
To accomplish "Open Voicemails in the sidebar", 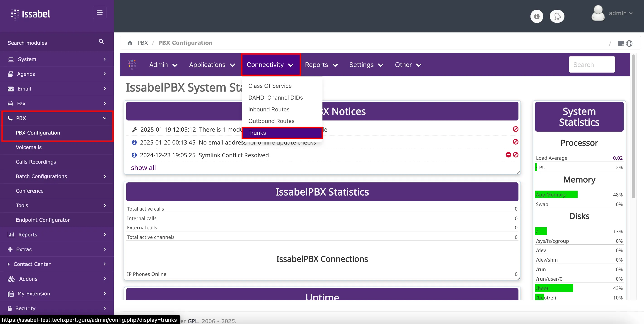I will tap(29, 147).
